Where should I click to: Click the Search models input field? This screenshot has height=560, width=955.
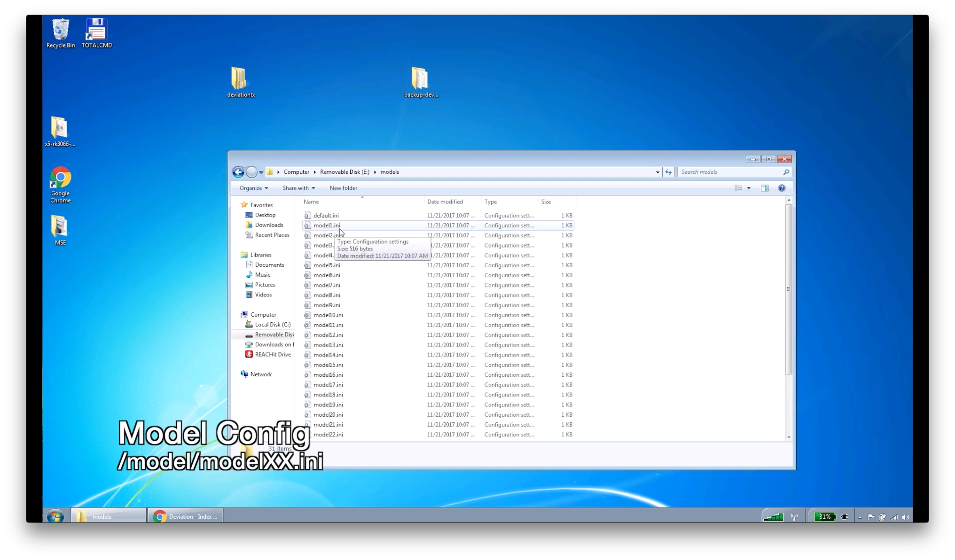coord(730,172)
